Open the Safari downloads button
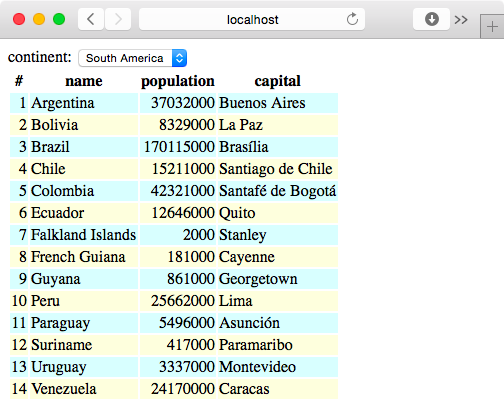 [432, 19]
